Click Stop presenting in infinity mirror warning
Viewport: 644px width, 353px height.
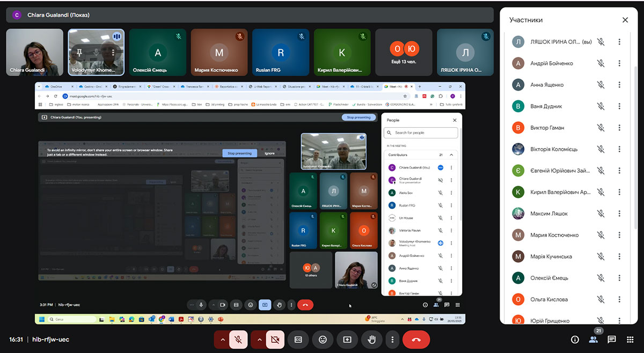tap(239, 153)
